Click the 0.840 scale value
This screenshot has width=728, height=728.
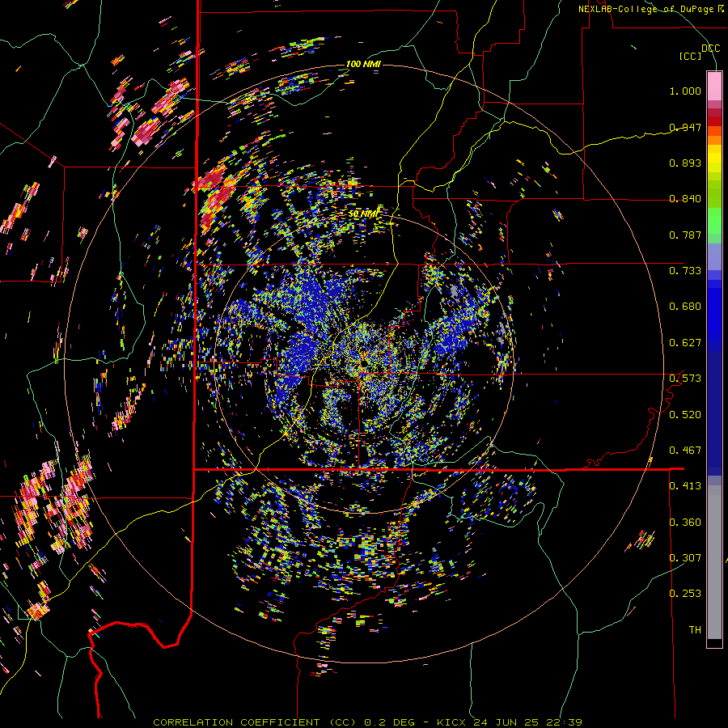(x=685, y=199)
